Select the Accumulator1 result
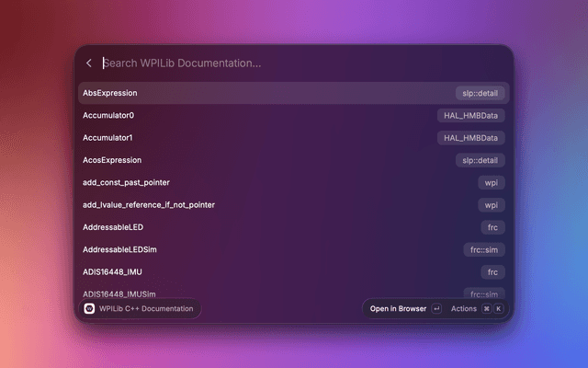The image size is (588, 368). tap(294, 138)
